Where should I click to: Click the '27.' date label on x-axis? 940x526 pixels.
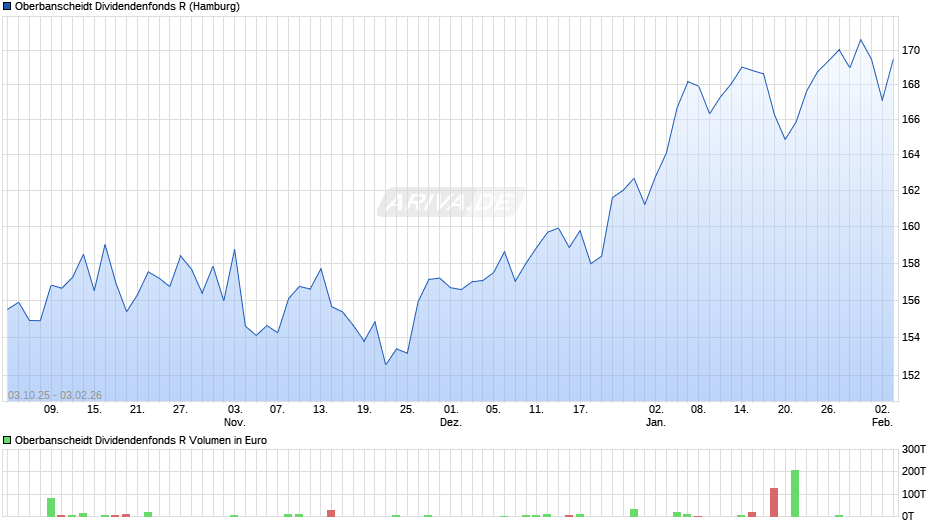tap(180, 410)
